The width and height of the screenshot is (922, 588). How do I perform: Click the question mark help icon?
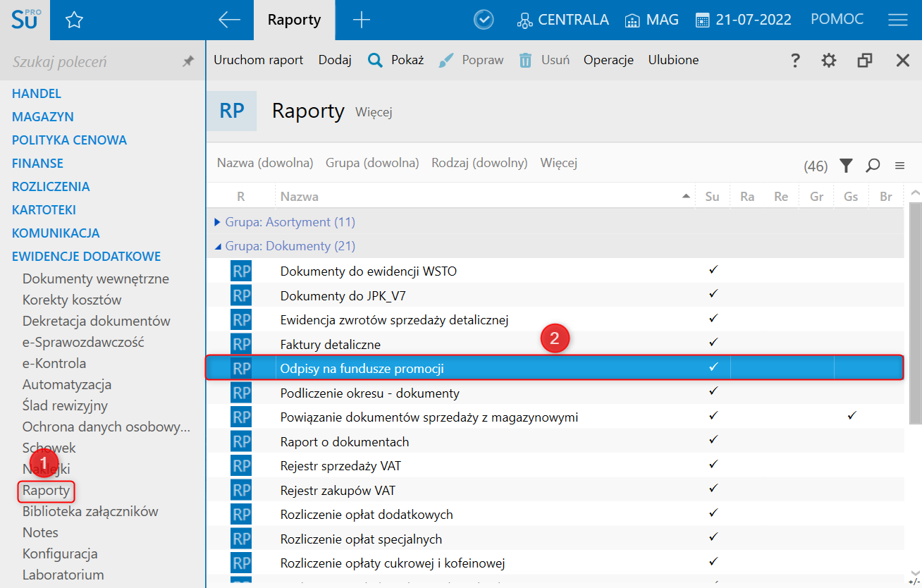tap(795, 61)
